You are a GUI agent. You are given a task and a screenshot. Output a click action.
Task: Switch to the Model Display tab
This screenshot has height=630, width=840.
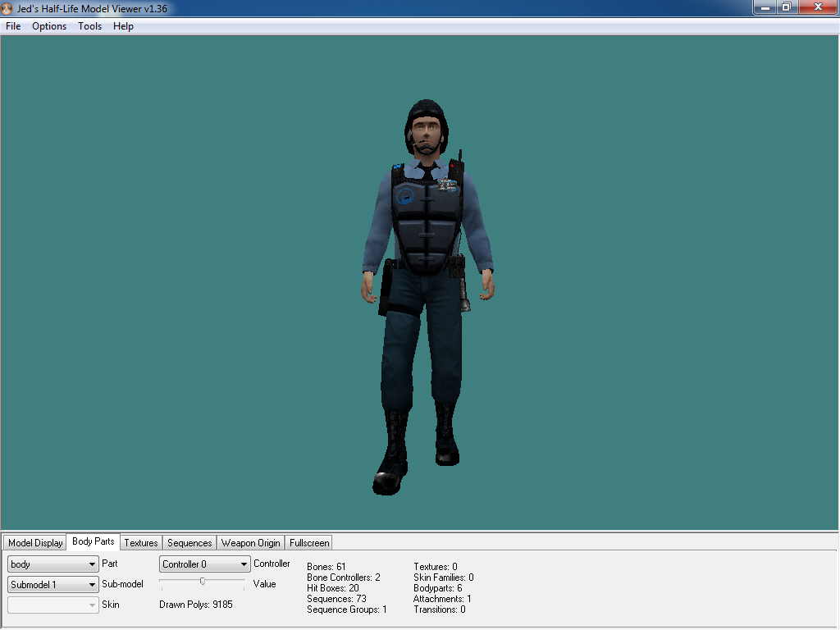click(35, 543)
